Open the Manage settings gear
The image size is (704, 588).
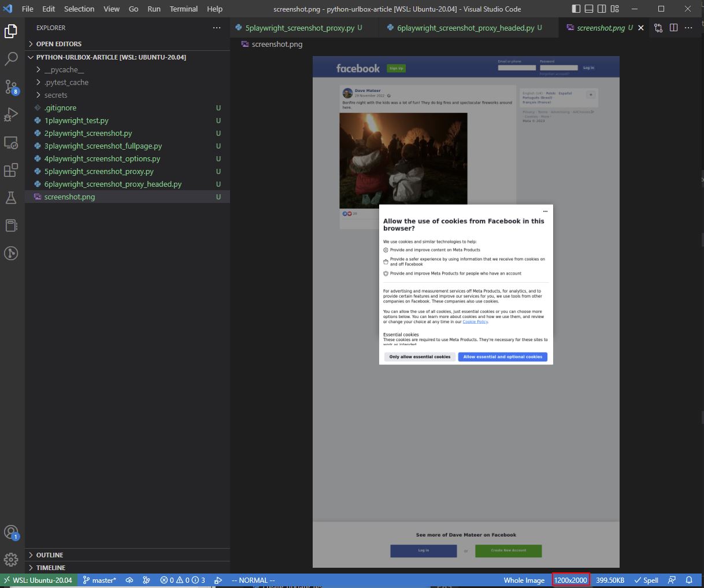tap(11, 560)
